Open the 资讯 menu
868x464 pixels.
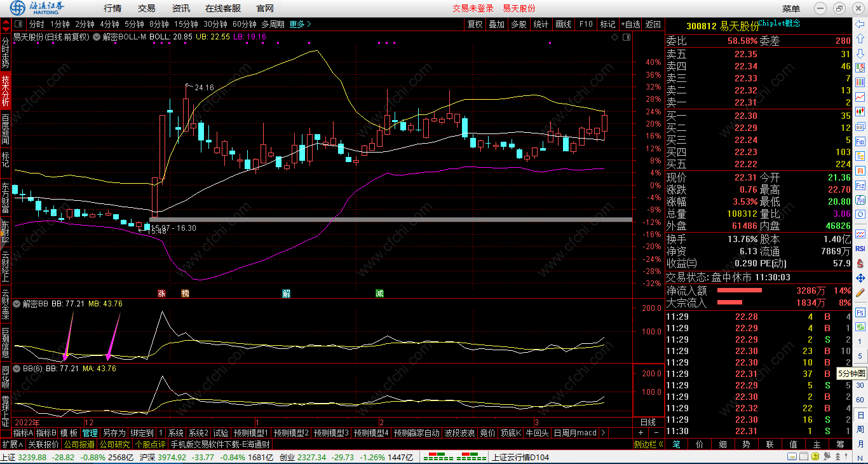[181, 8]
